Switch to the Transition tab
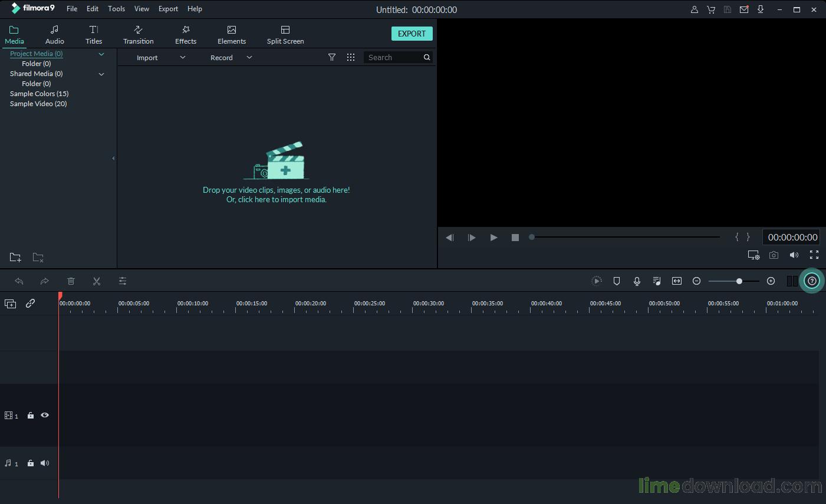The image size is (826, 504). tap(139, 35)
